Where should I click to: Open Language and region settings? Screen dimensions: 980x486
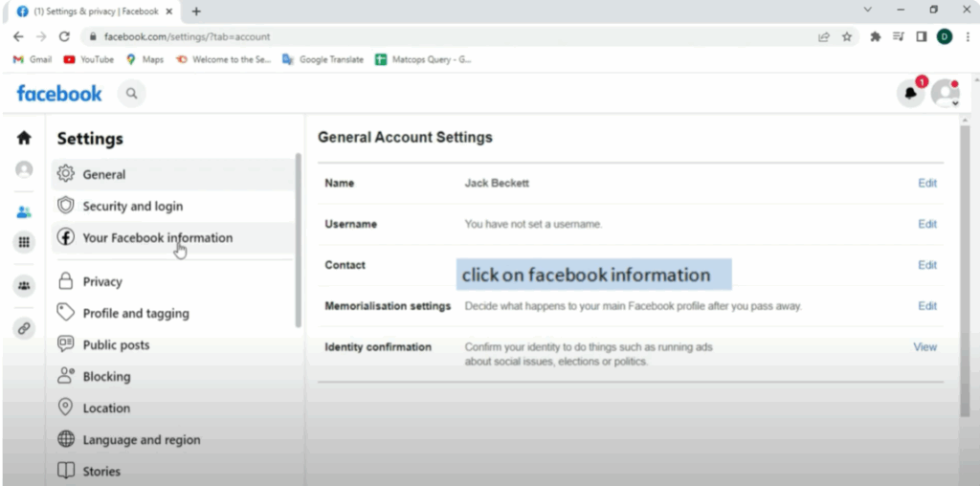tap(173, 440)
